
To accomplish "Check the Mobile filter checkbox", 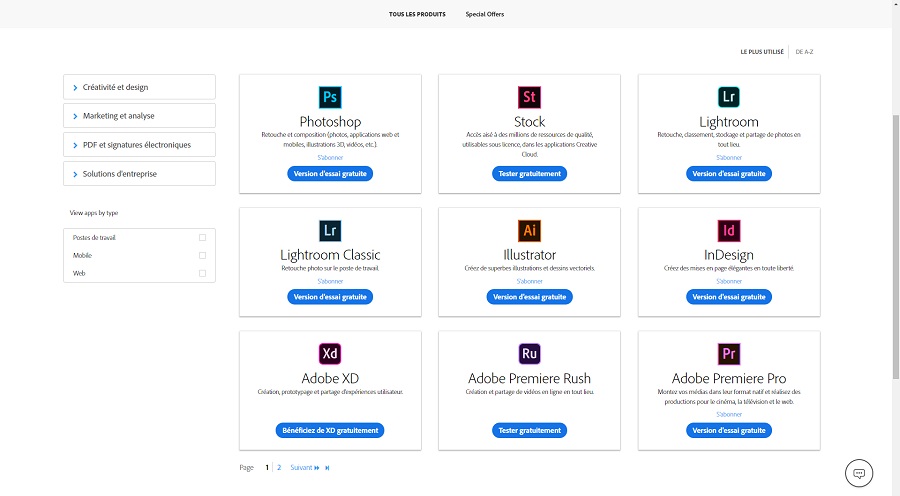I will pos(202,255).
